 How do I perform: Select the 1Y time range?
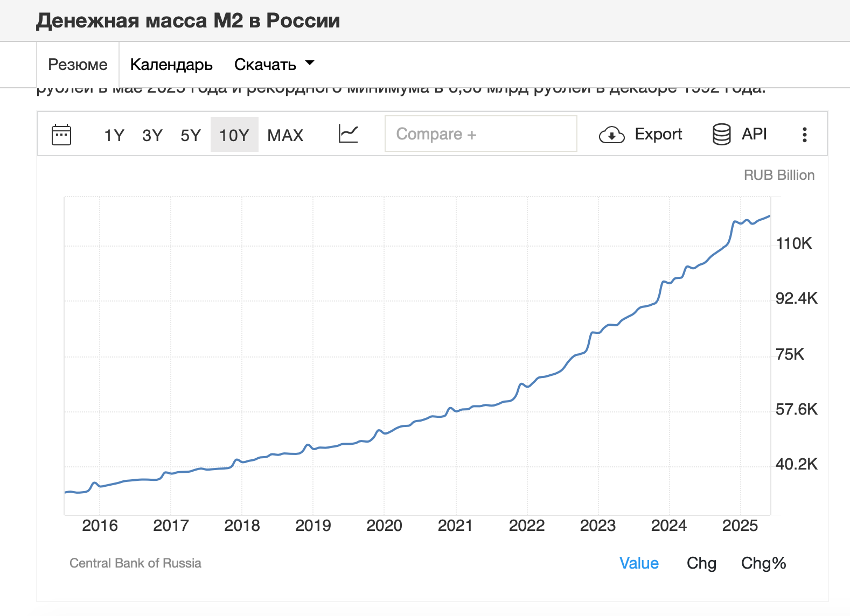point(114,135)
